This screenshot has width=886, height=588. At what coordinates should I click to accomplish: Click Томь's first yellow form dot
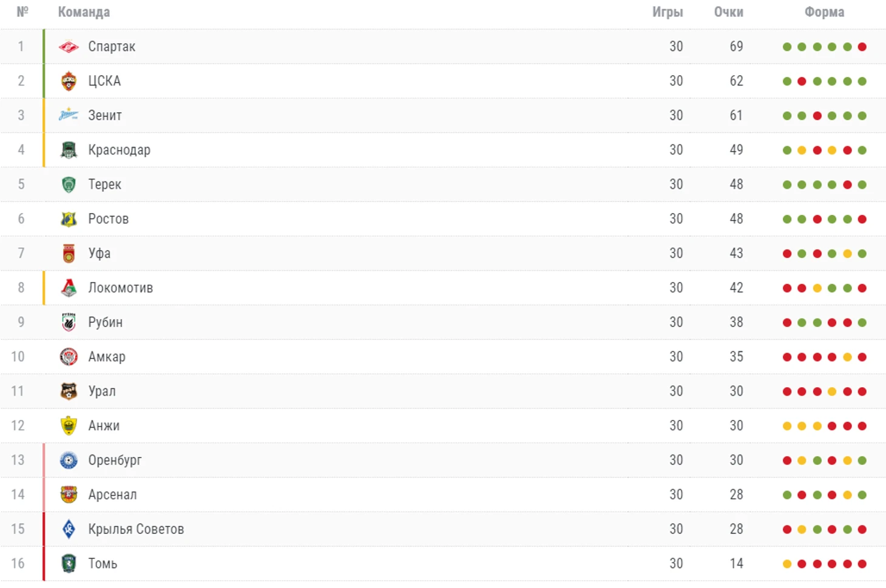click(787, 564)
